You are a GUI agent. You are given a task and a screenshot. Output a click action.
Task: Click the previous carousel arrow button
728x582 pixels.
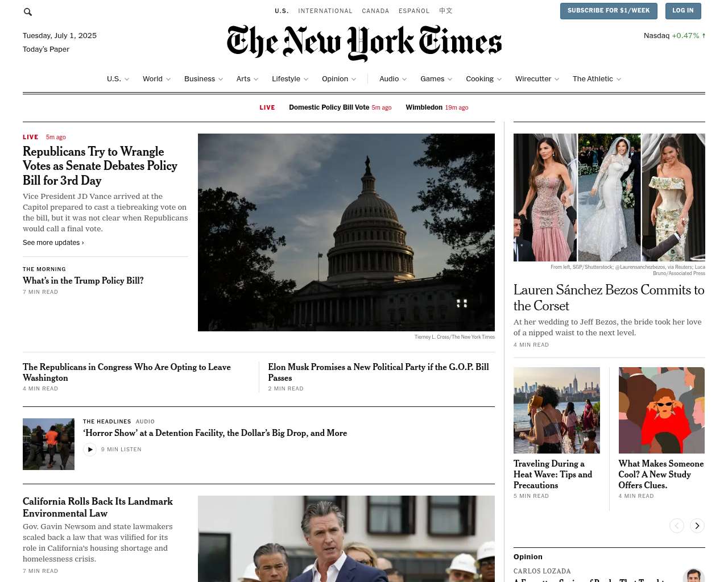coord(677,526)
